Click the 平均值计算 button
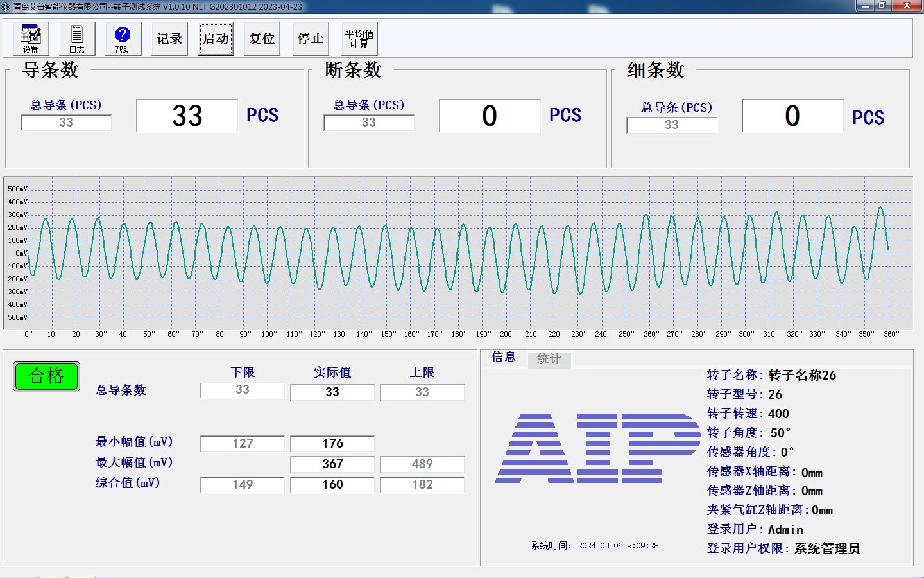Image resolution: width=924 pixels, height=578 pixels. [359, 39]
